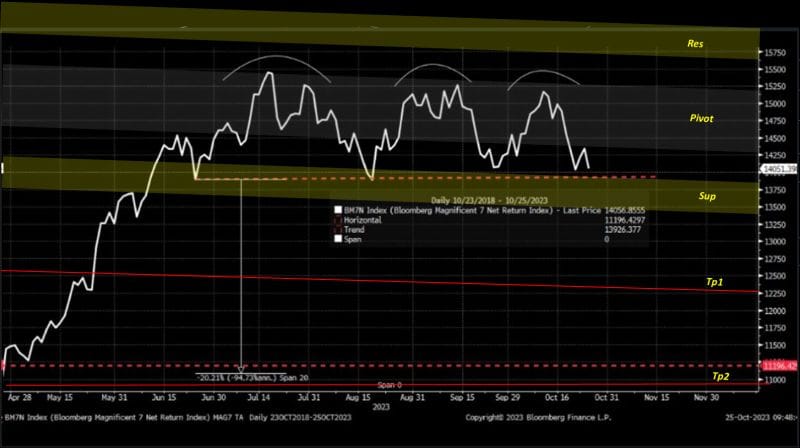The height and width of the screenshot is (448, 800).
Task: Click the 'Oct 31' date axis label
Action: tap(607, 397)
